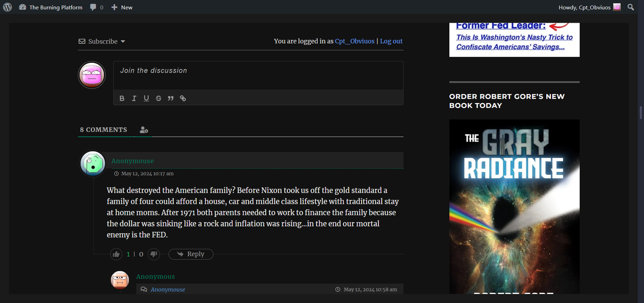Insert blockquote in comment editor
This screenshot has height=303, width=644.
click(x=171, y=98)
